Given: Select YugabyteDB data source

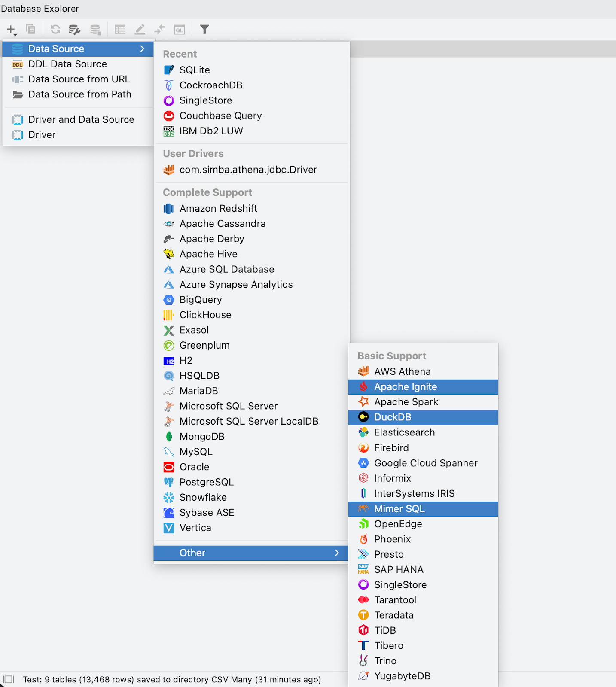Looking at the screenshot, I should click(423, 676).
